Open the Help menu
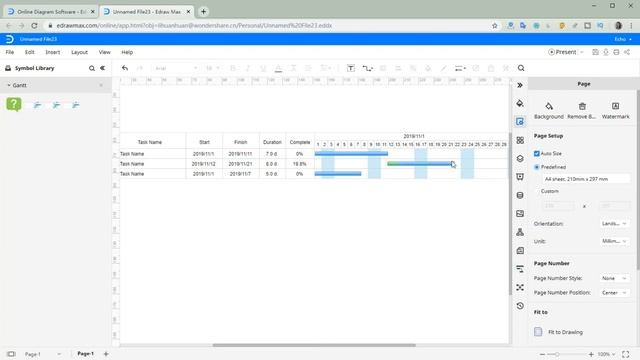This screenshot has height=360, width=640. 127,52
